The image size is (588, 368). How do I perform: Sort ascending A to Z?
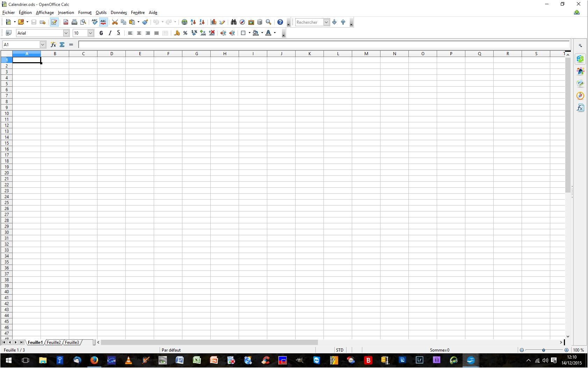(193, 22)
